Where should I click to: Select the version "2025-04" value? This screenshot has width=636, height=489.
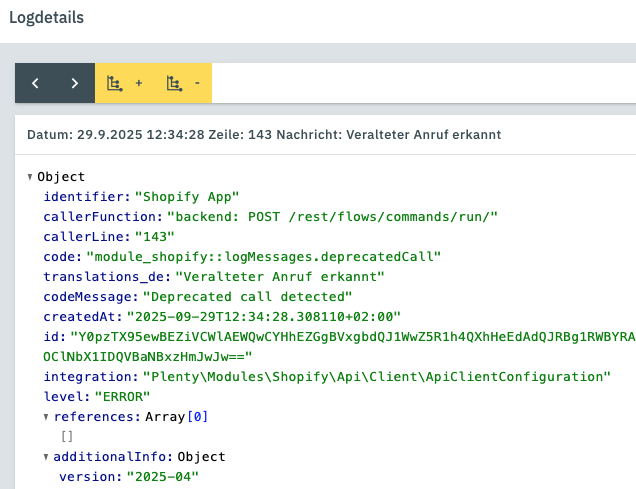[163, 476]
